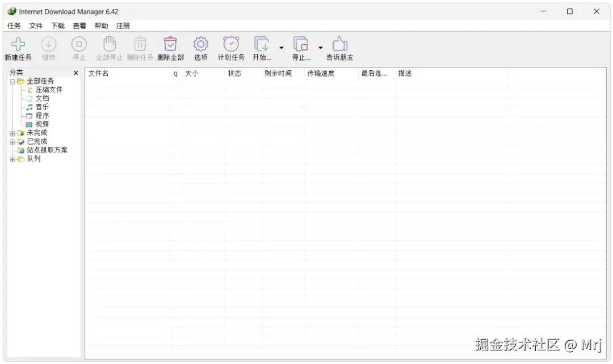Select 已完成 category
The width and height of the screenshot is (613, 364).
[x=37, y=141]
